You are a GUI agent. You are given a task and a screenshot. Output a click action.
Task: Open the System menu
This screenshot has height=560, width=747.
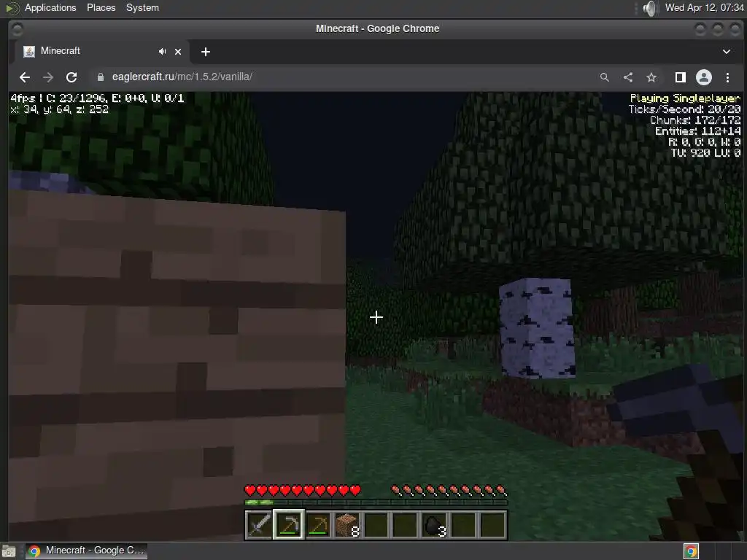click(142, 7)
